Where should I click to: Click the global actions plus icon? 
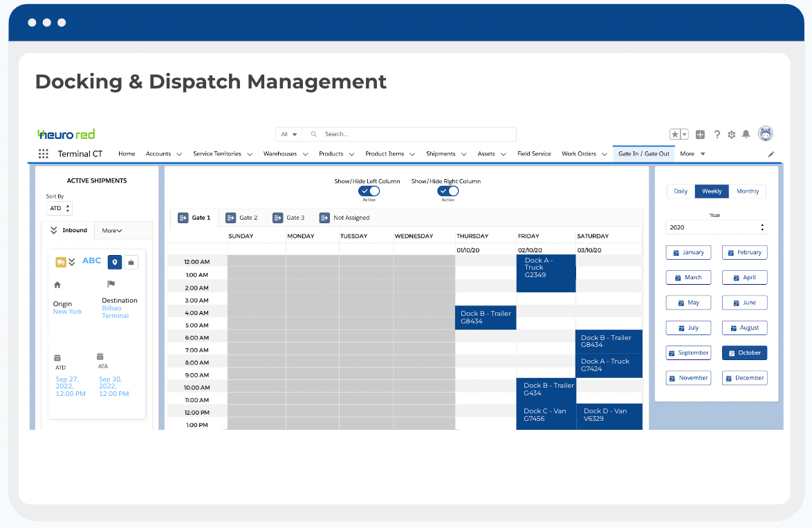tap(701, 134)
